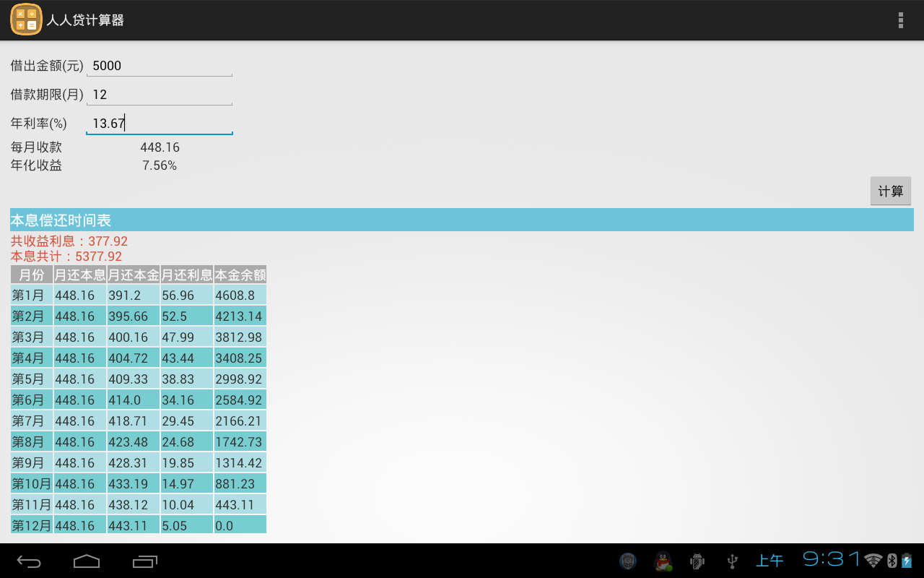Tap principal cell 409.33 in 第5月

pos(134,379)
